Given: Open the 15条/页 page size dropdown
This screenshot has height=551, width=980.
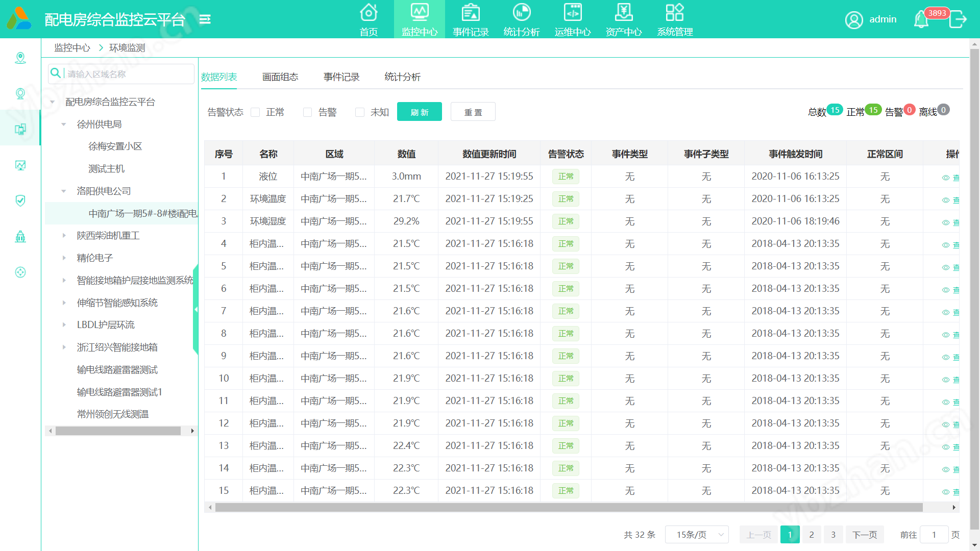Looking at the screenshot, I should (x=697, y=535).
